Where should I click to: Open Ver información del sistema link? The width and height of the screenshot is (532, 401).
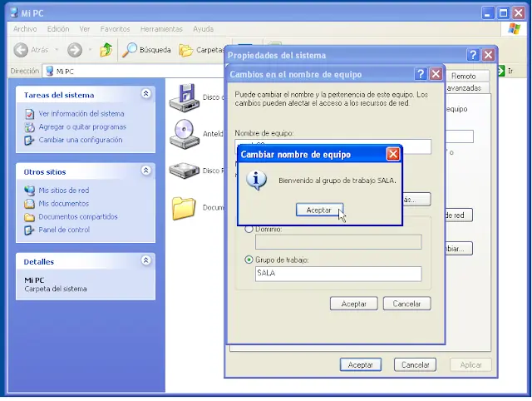click(81, 114)
